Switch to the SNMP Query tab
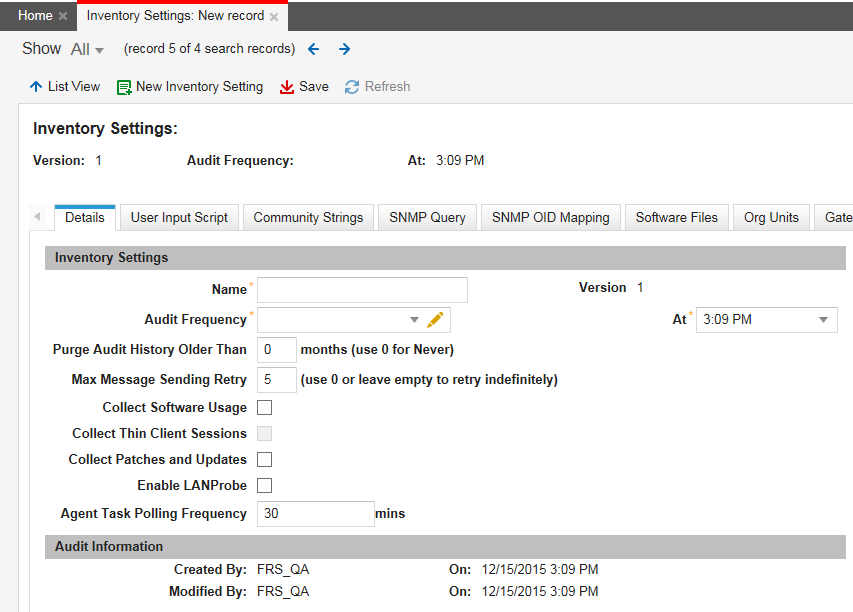Image resolution: width=853 pixels, height=612 pixels. [x=427, y=216]
